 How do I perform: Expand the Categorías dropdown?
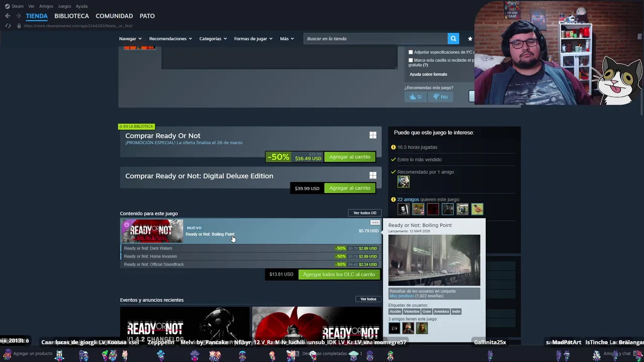(213, 39)
